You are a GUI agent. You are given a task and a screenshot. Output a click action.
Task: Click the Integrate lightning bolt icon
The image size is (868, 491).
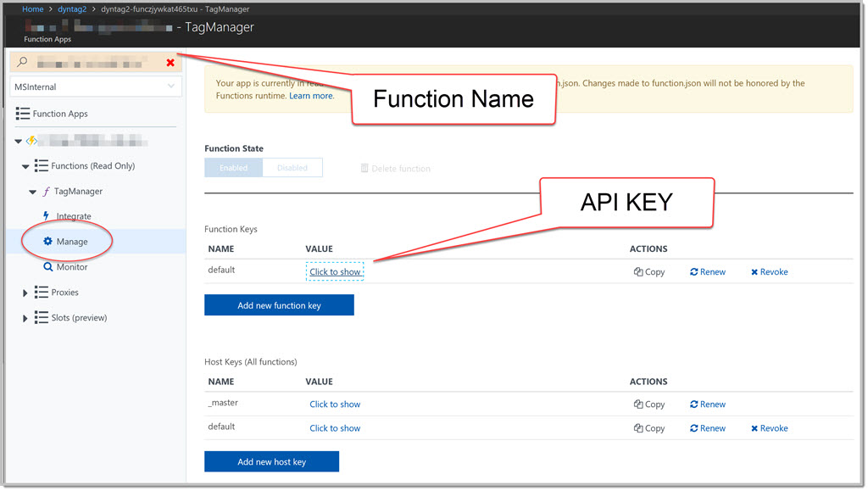pos(46,215)
